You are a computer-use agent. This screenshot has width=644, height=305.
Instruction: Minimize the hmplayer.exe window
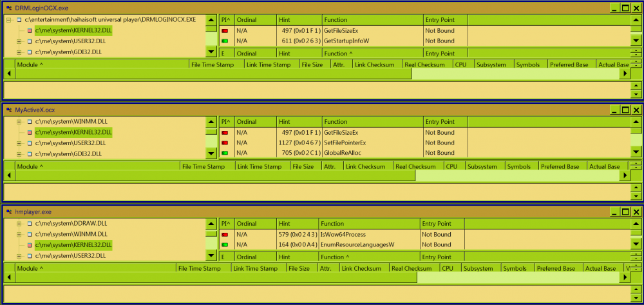coord(614,212)
